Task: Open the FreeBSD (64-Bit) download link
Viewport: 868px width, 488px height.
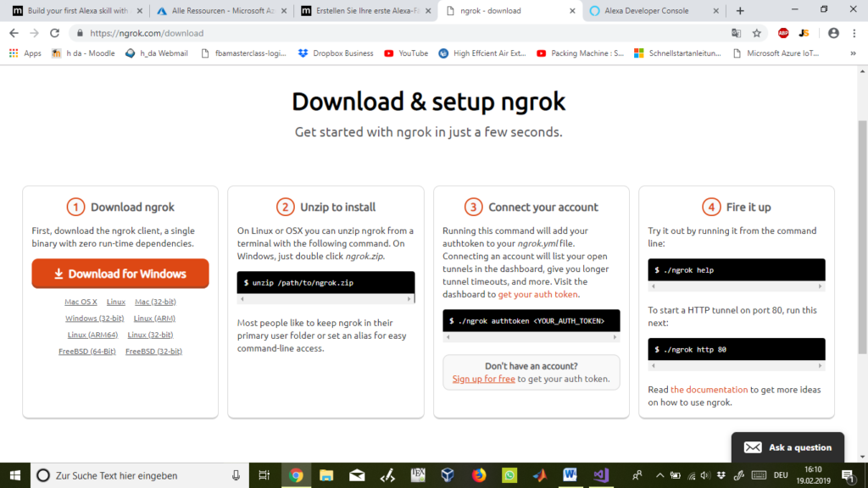Action: tap(87, 352)
